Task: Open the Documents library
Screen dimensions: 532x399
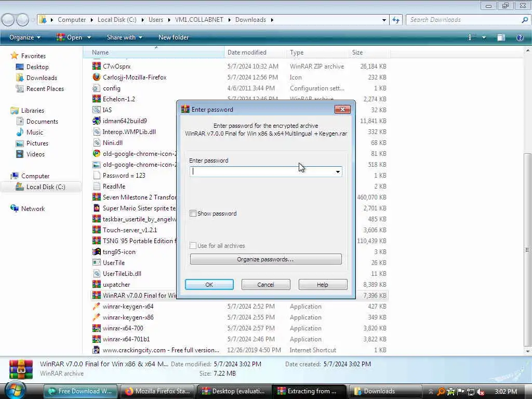Action: point(42,121)
